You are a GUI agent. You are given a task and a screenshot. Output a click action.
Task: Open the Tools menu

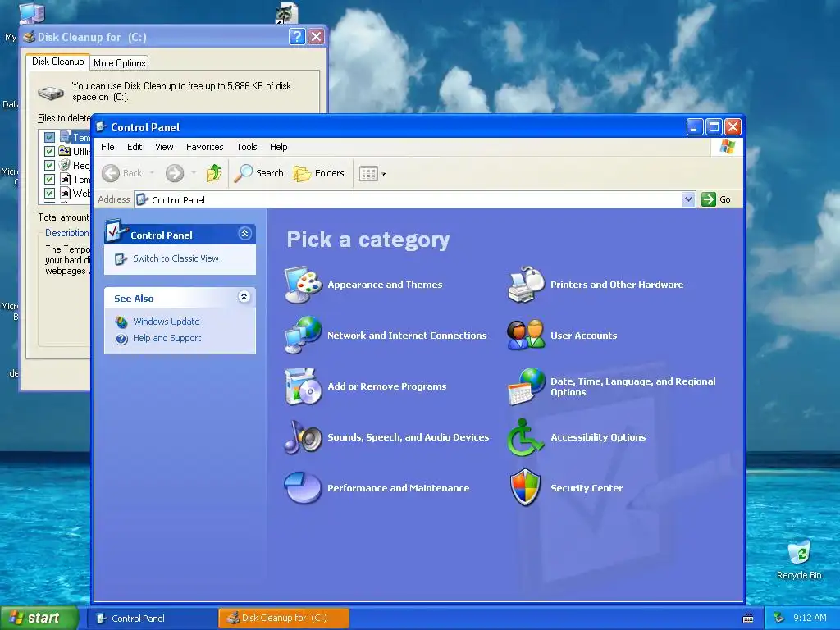(x=247, y=147)
